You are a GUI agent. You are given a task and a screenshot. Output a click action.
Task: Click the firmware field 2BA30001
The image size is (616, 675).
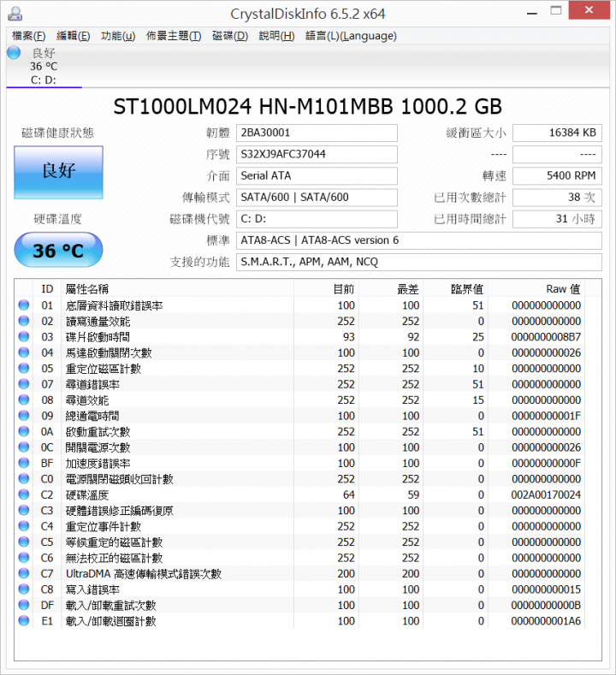(317, 133)
